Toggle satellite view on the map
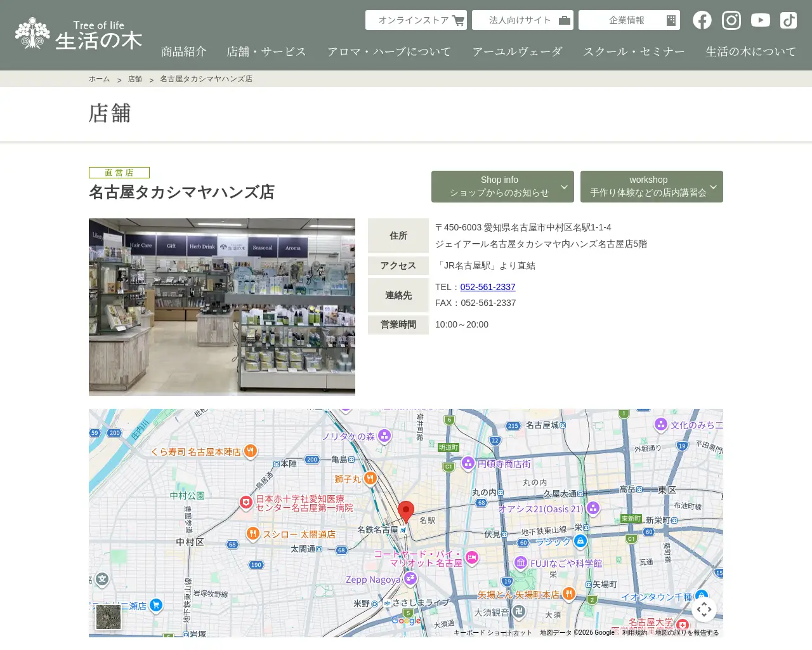Image resolution: width=812 pixels, height=650 pixels. pos(109,616)
